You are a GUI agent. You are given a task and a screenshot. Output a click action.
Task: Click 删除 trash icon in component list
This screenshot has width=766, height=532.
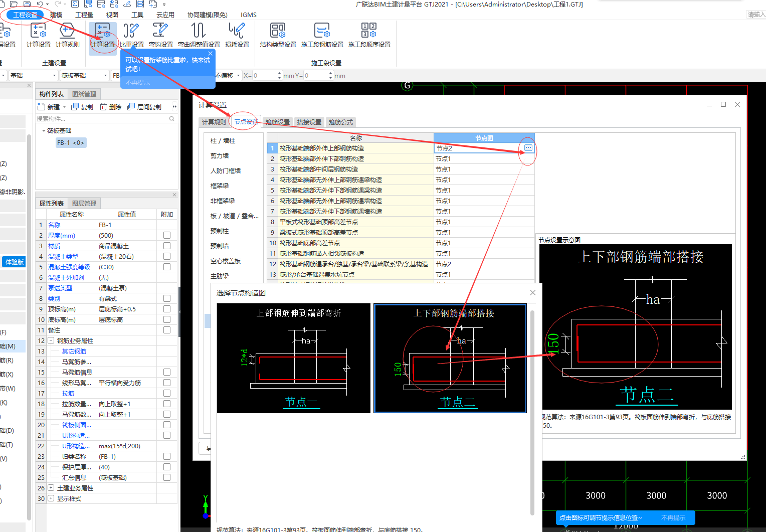[x=103, y=107]
